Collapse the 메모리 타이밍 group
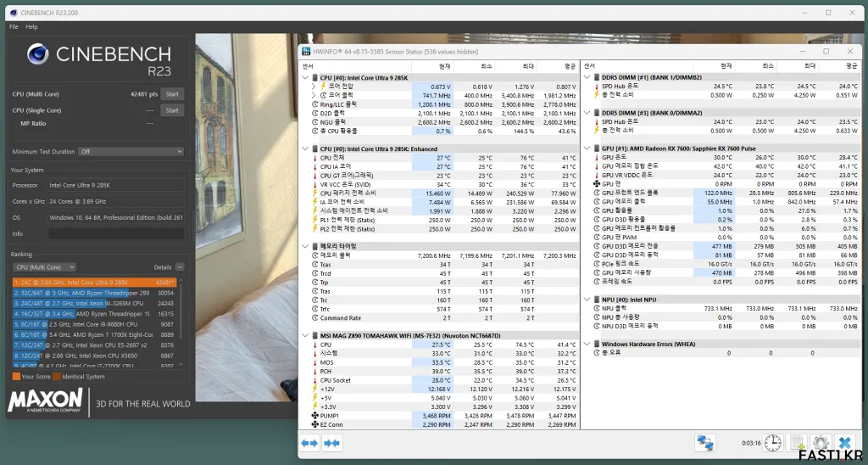Image resolution: width=868 pixels, height=465 pixels. coord(305,246)
